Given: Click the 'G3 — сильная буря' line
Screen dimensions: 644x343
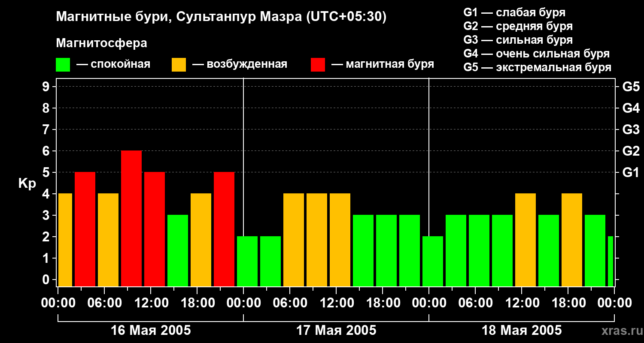Looking at the screenshot, I should (x=518, y=40).
